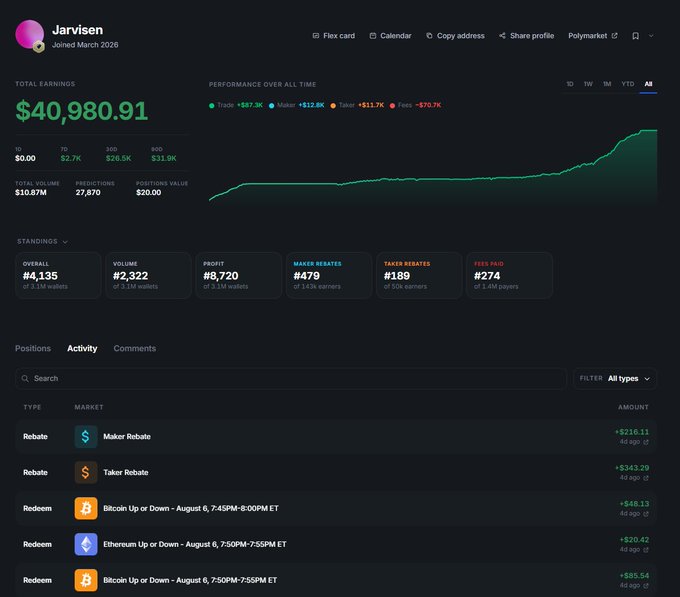Click the activity Search field
The width and height of the screenshot is (680, 597).
point(291,378)
